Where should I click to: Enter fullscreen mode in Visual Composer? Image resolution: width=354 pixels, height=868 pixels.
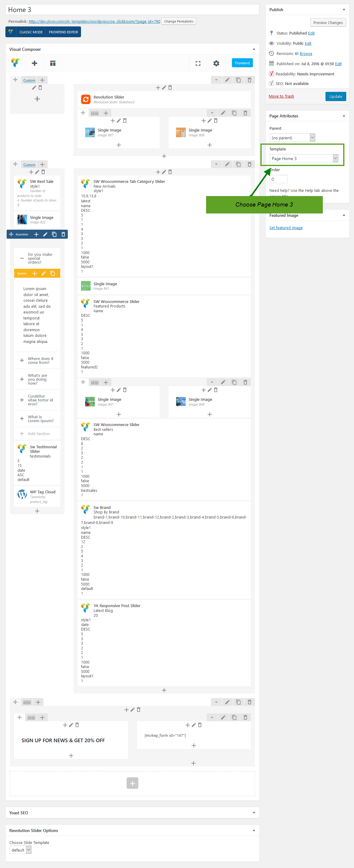(198, 63)
